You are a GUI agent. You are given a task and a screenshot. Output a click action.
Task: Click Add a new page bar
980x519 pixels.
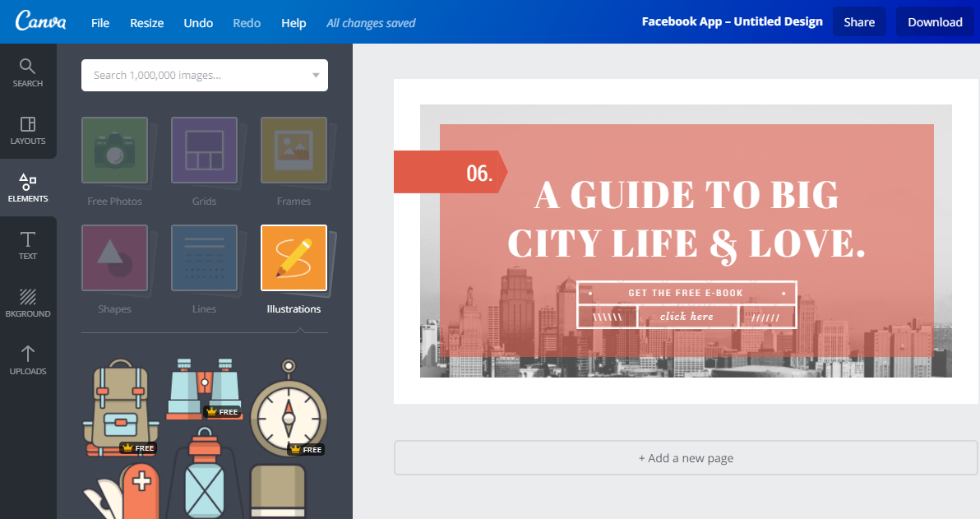coord(686,457)
